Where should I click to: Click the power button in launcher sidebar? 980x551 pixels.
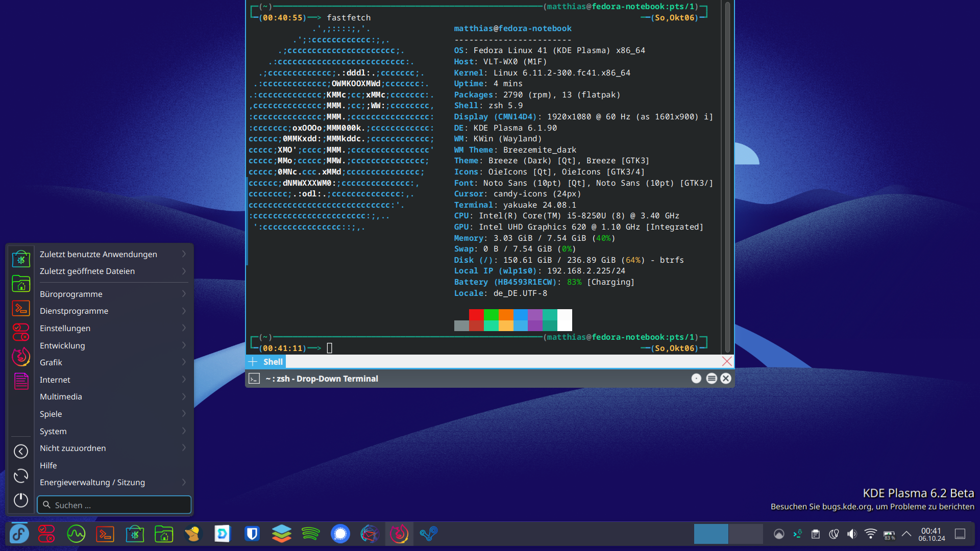point(21,500)
